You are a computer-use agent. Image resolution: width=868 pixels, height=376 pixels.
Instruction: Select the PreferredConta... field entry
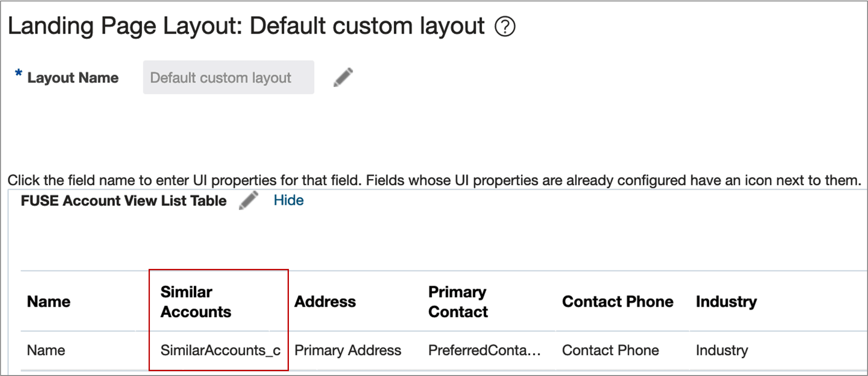(x=484, y=350)
